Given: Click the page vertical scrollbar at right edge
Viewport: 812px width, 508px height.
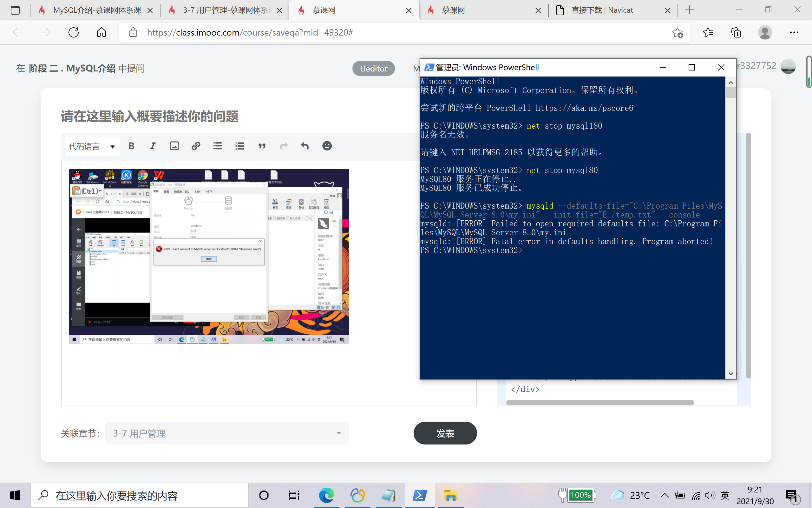Looking at the screenshot, I should point(809,71).
